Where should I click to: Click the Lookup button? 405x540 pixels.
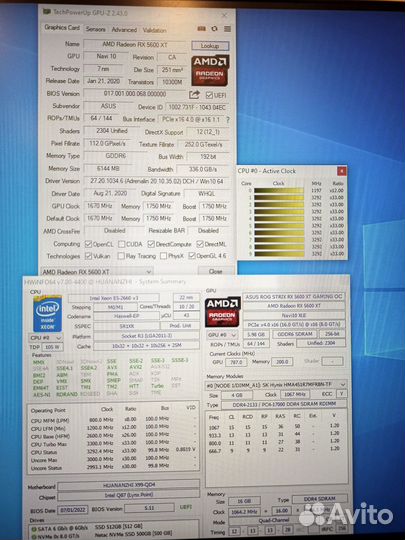[210, 45]
